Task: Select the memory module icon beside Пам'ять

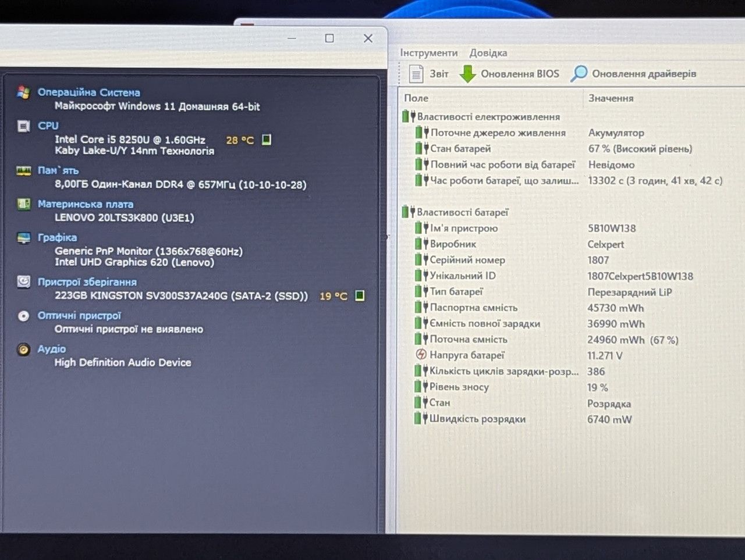Action: 23,171
